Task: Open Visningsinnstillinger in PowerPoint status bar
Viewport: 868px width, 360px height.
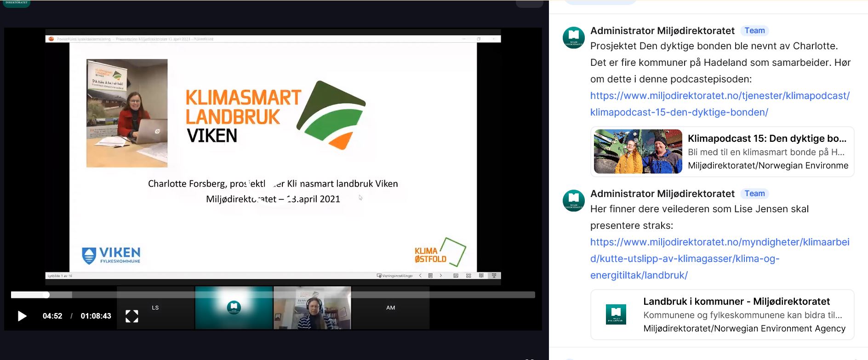Action: click(395, 276)
